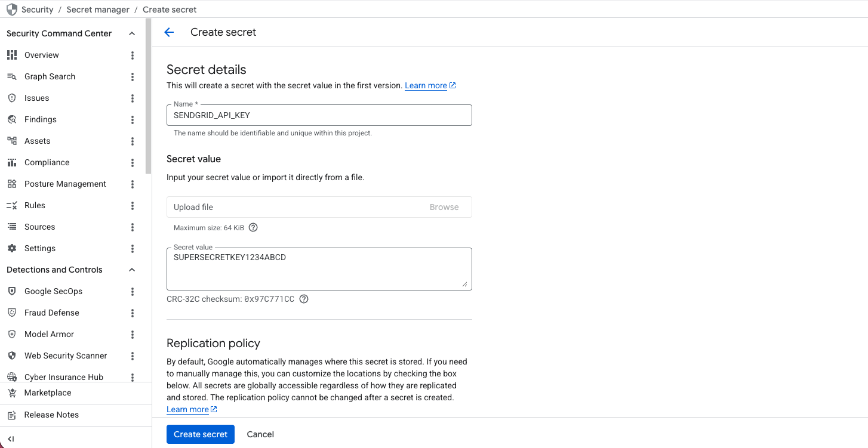Click the Secret manager breadcrumb
This screenshot has width=868, height=448.
[98, 10]
